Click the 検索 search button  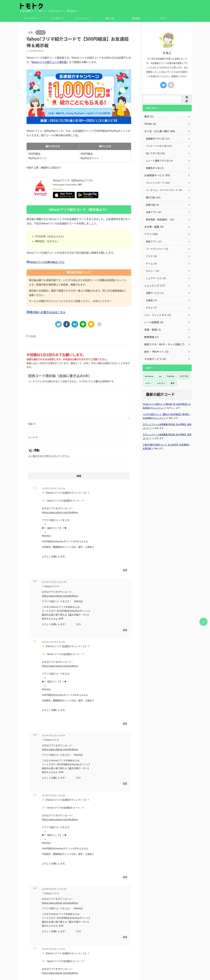coord(187,99)
